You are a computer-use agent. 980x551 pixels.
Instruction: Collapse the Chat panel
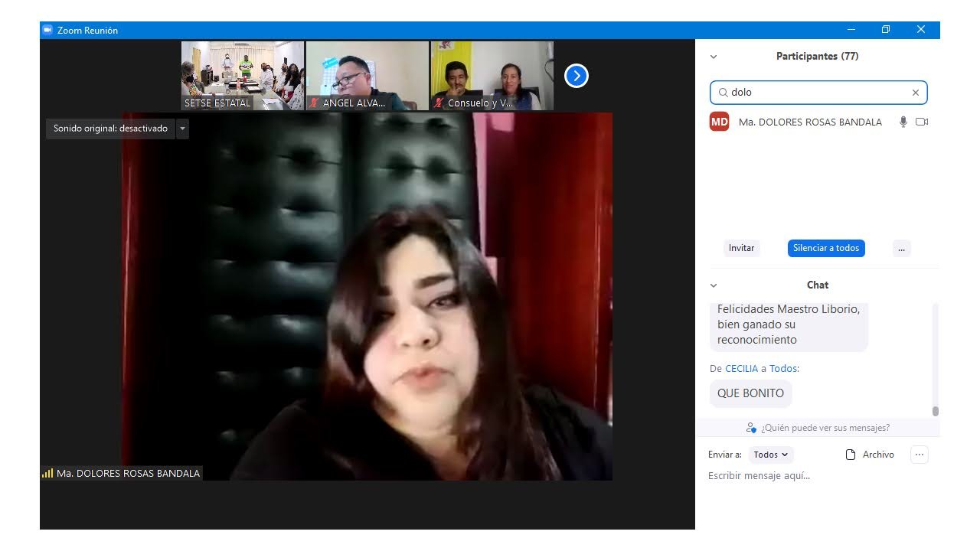pyautogui.click(x=714, y=285)
